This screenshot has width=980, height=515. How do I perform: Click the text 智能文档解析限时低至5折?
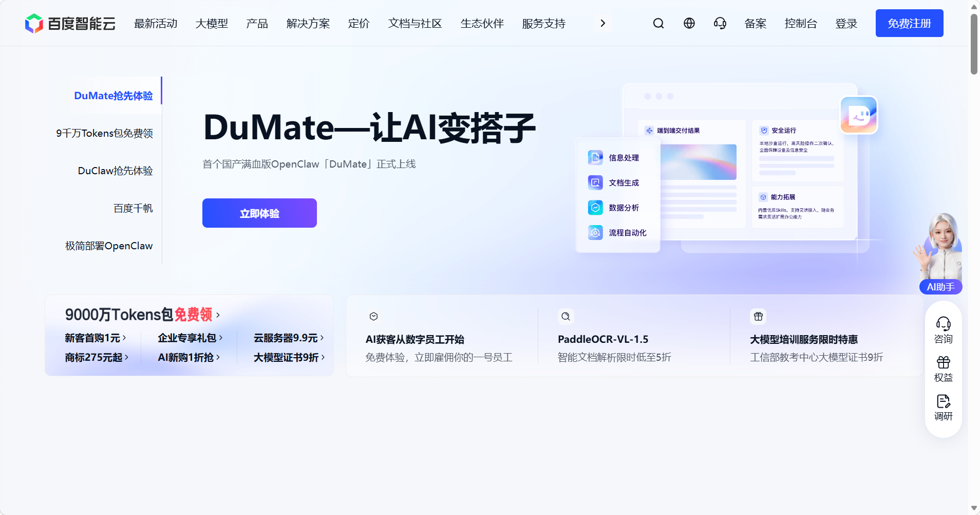point(614,357)
